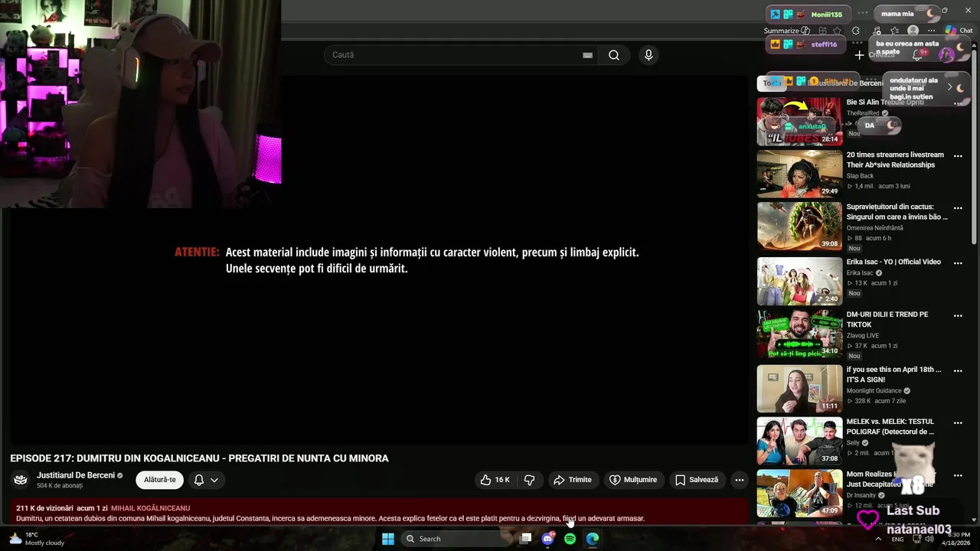Open options menu for April 18th sign video
Image resolution: width=980 pixels, height=551 pixels.
[x=958, y=370]
